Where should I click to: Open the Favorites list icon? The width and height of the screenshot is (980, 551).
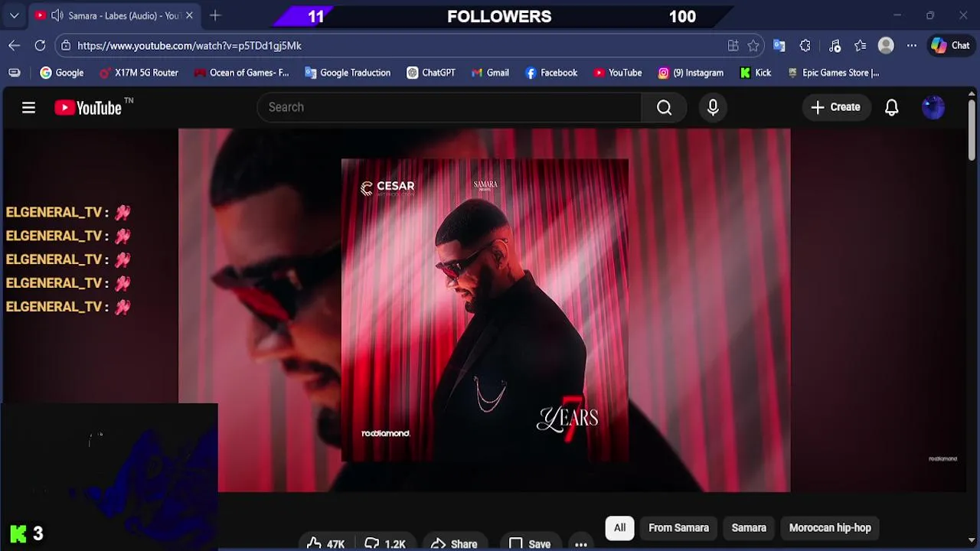tap(861, 46)
